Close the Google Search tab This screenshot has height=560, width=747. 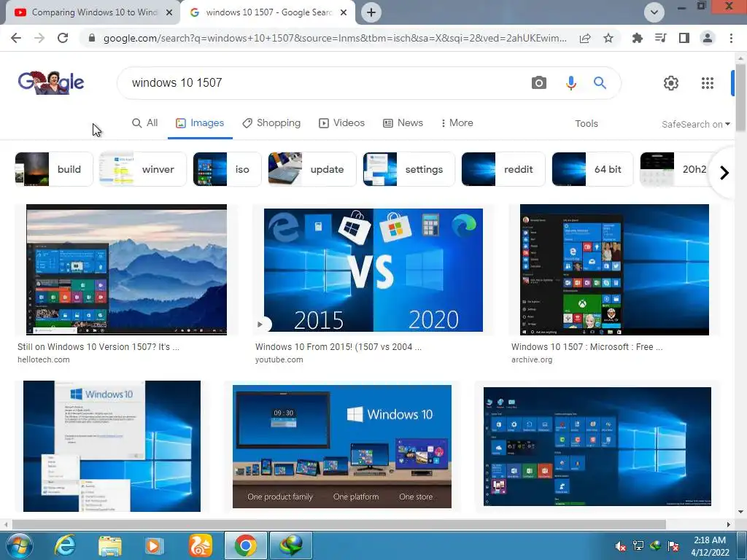(344, 12)
